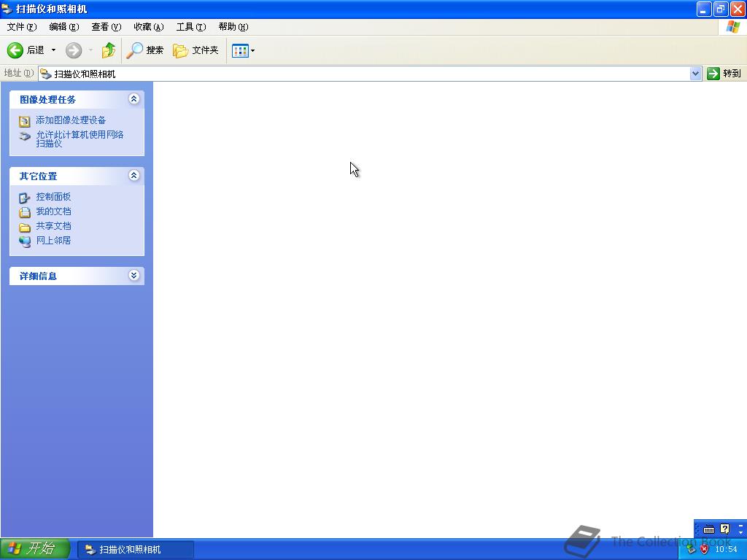747x560 pixels.
Task: Click the Network Neighborhood globe icon
Action: (24, 241)
